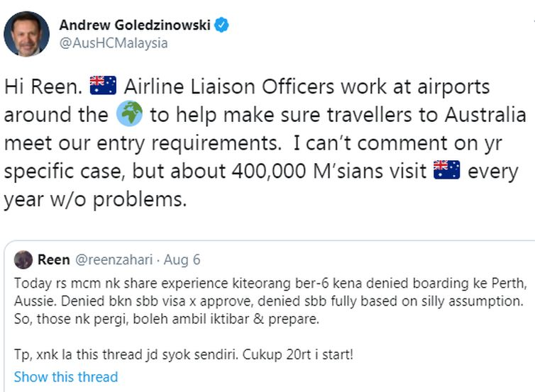Click the Australian flag emoji after 'Hi Reen.'

pyautogui.click(x=102, y=87)
